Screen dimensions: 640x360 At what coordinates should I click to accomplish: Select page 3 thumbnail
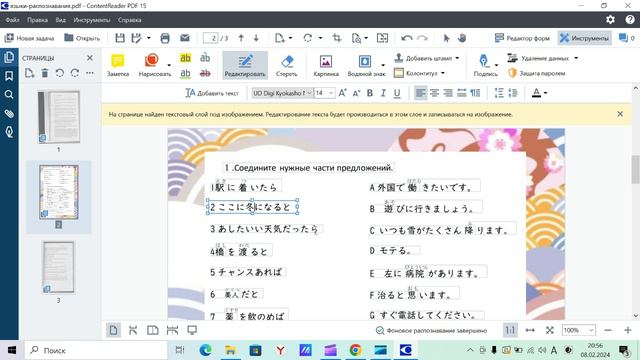point(59,267)
